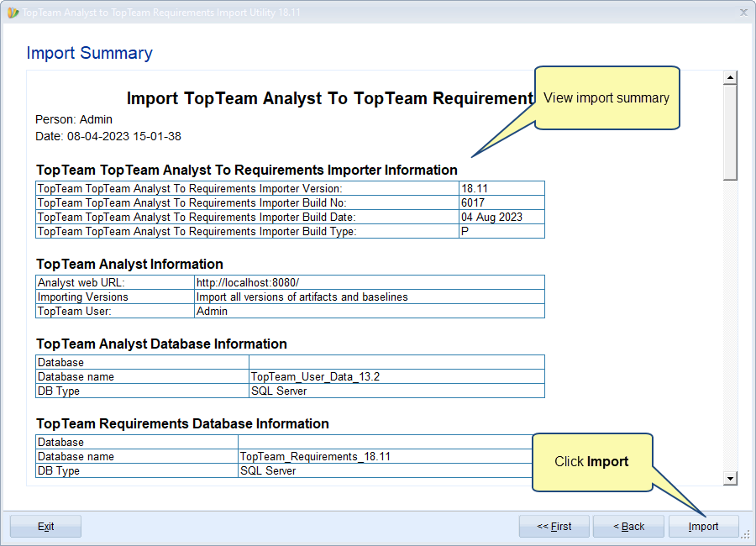Click the 'TopTeam Requirements Database Information' heading

click(183, 424)
